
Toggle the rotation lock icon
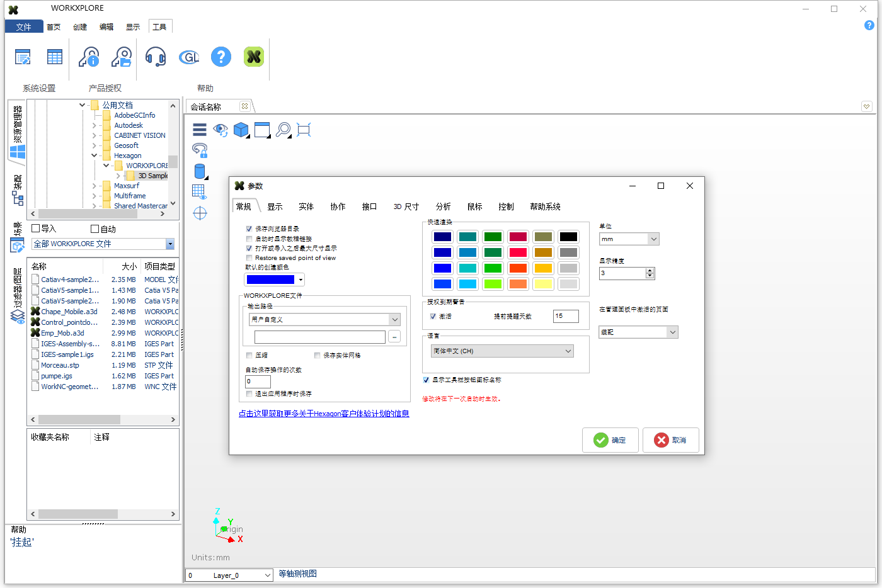point(200,150)
